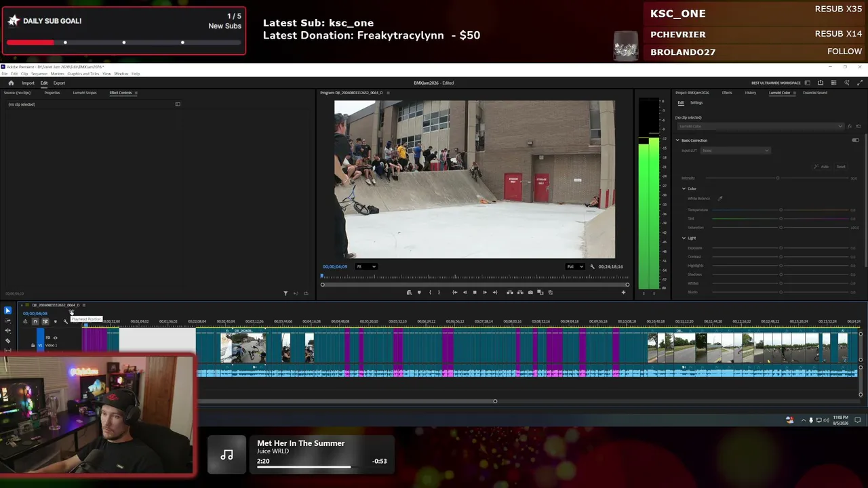Viewport: 868px width, 488px height.
Task: Switch to the Essential Sound tab
Action: point(815,93)
